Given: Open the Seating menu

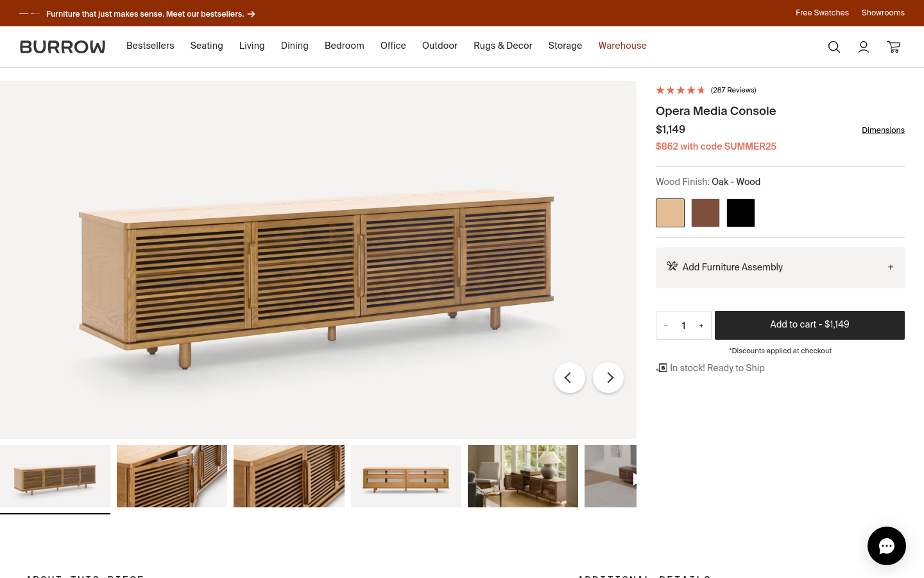Looking at the screenshot, I should (207, 46).
